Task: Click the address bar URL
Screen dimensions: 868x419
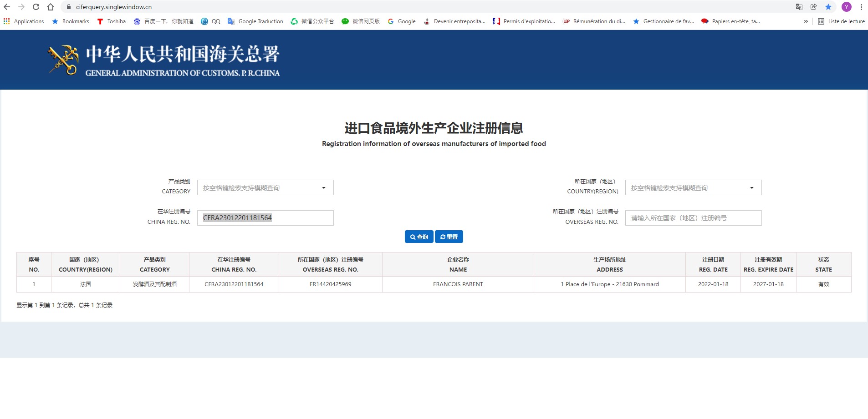Action: 114,7
